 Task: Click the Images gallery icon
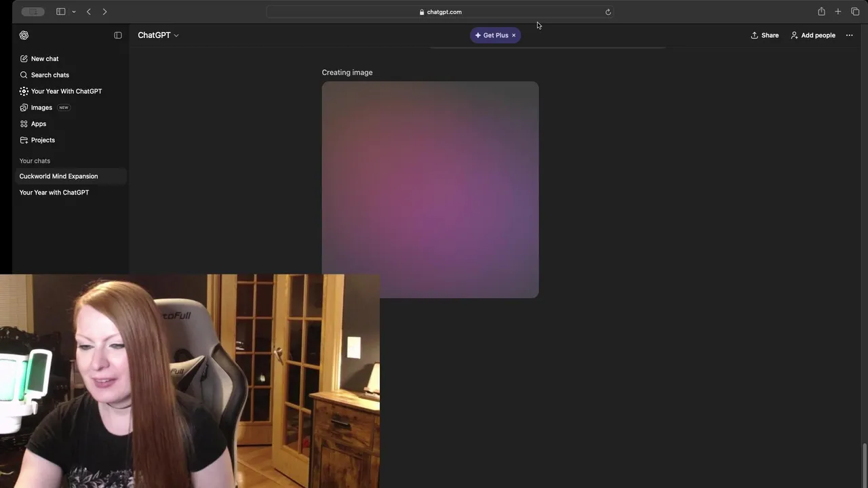coord(24,108)
